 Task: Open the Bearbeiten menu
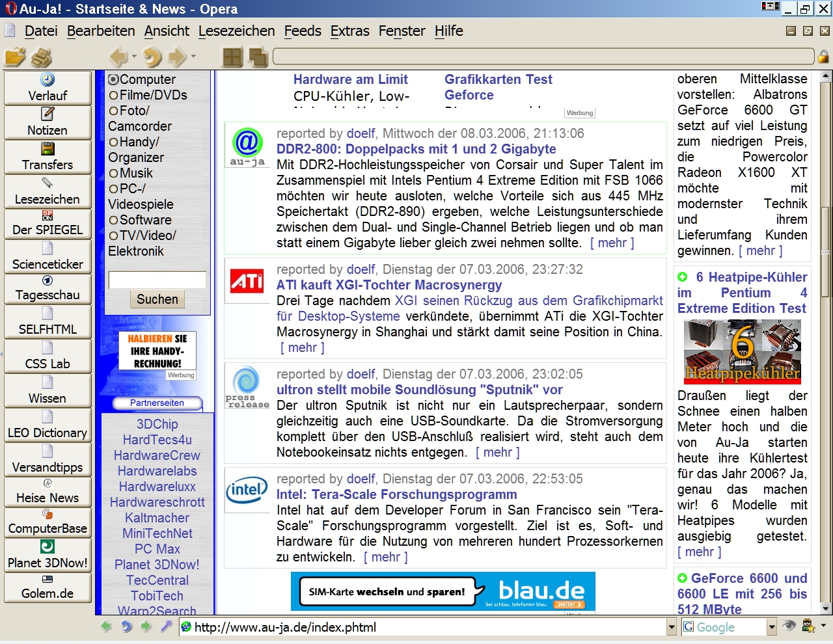pos(101,31)
